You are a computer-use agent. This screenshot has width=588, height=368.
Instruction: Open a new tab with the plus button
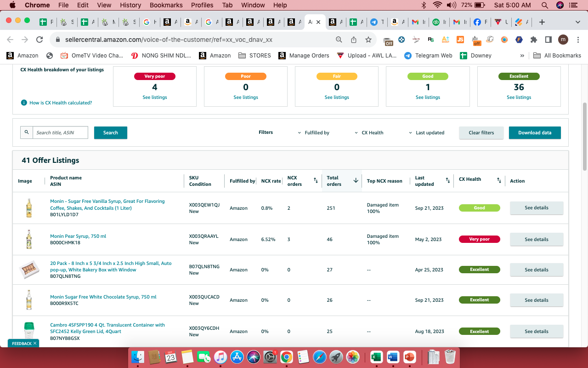click(542, 22)
